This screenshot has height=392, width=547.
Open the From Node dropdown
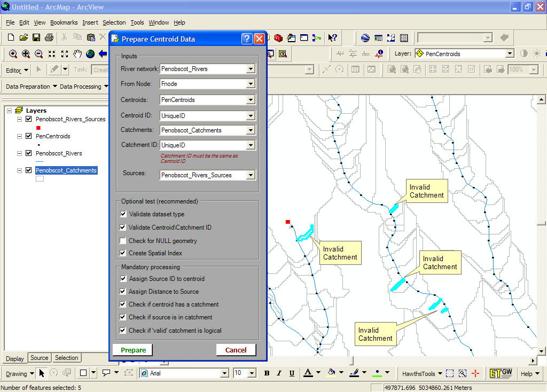coord(251,84)
